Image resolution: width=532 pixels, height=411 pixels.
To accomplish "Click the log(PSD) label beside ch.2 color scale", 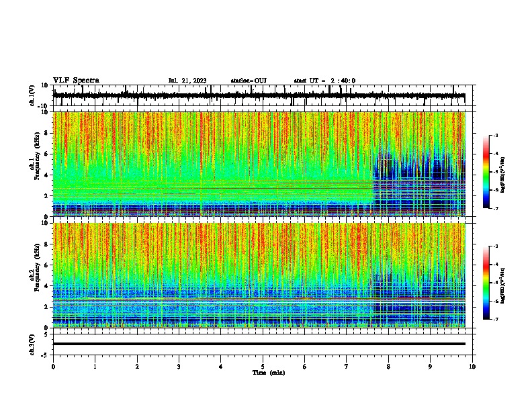I will pyautogui.click(x=503, y=285).
